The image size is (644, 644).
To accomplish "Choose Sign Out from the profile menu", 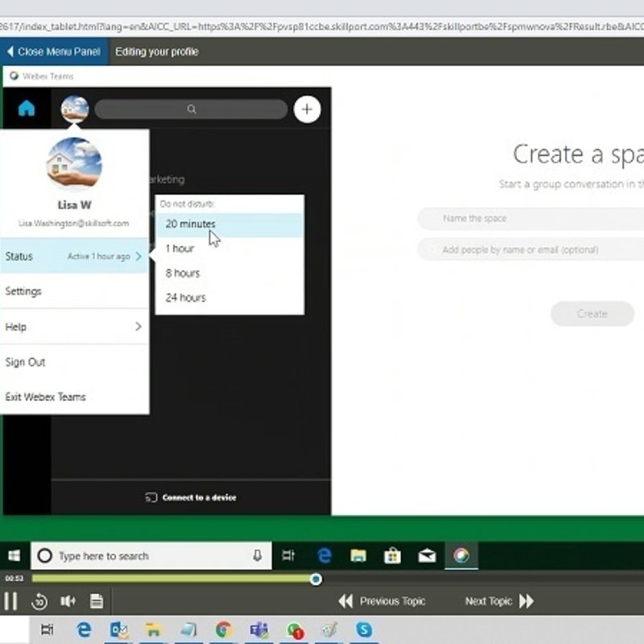I will [74, 362].
